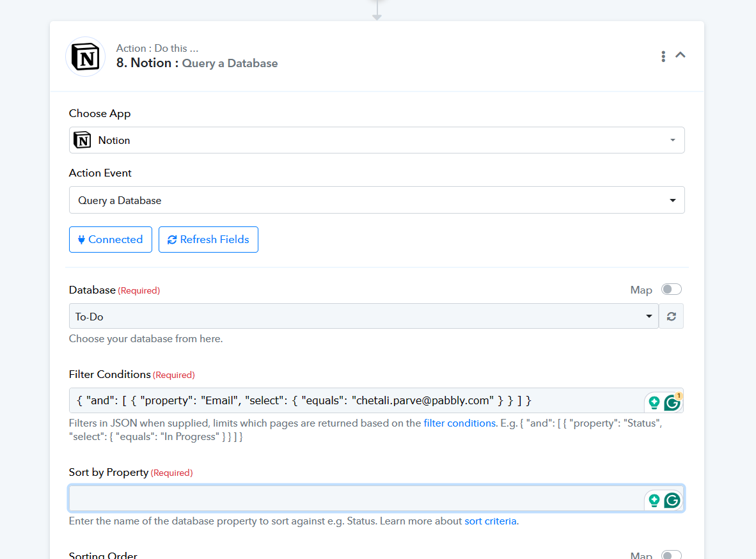Toggle the Sorting Order Map switch
Viewport: 756px width, 559px height.
point(671,555)
